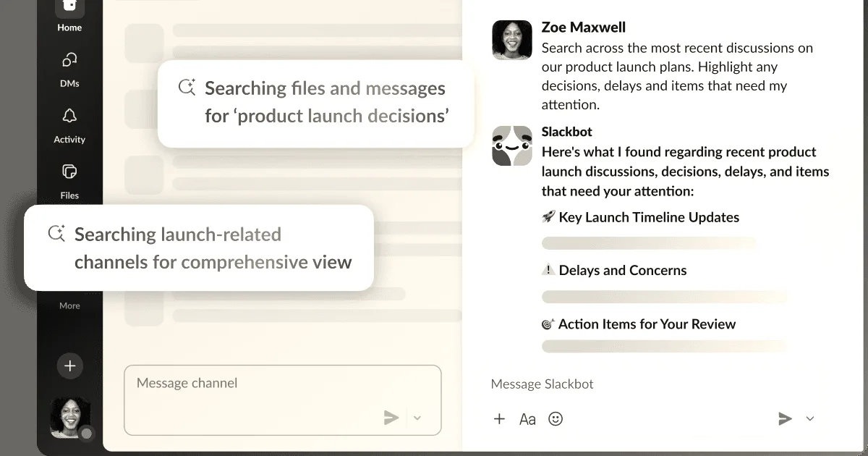Viewport: 868px width, 456px height.
Task: Send the message to Slackbot
Action: (785, 418)
